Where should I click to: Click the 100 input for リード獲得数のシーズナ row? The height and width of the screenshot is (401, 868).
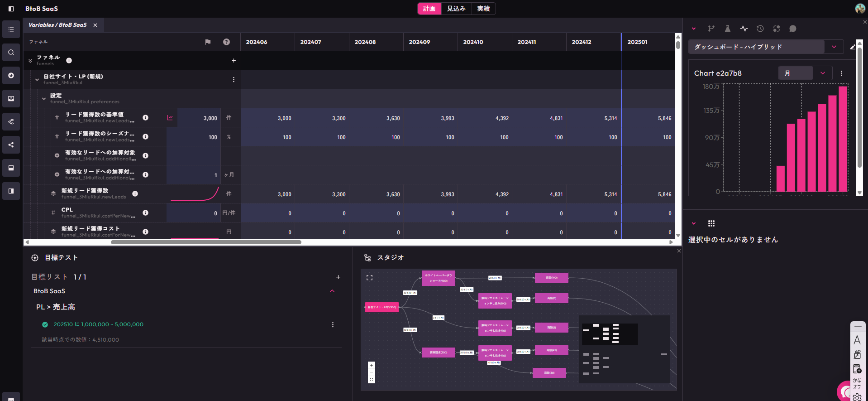point(193,137)
